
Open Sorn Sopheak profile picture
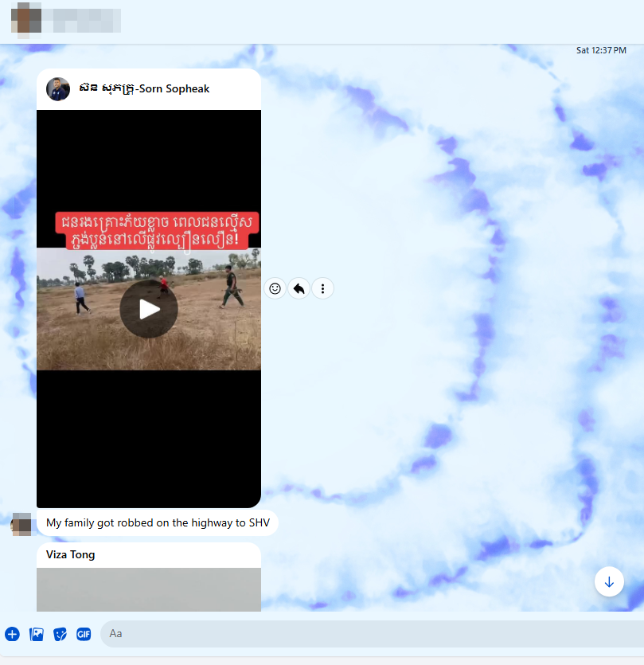[58, 89]
